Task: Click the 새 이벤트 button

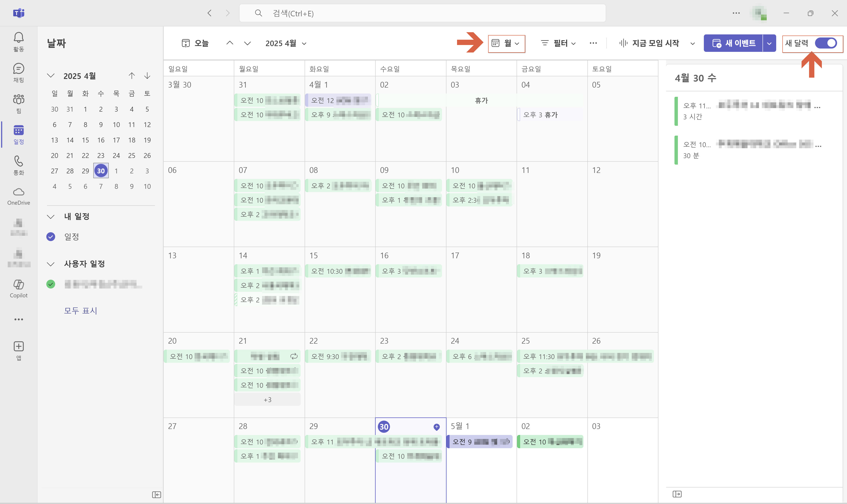Action: (733, 43)
